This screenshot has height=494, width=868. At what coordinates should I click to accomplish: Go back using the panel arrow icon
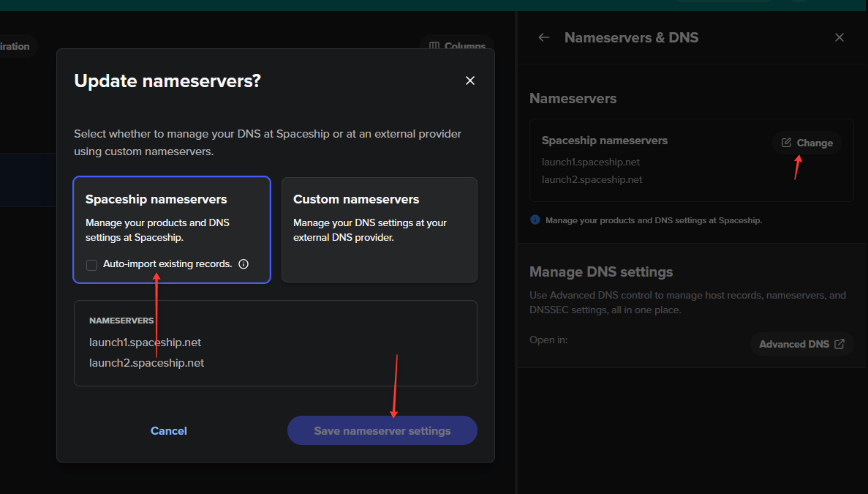point(543,37)
